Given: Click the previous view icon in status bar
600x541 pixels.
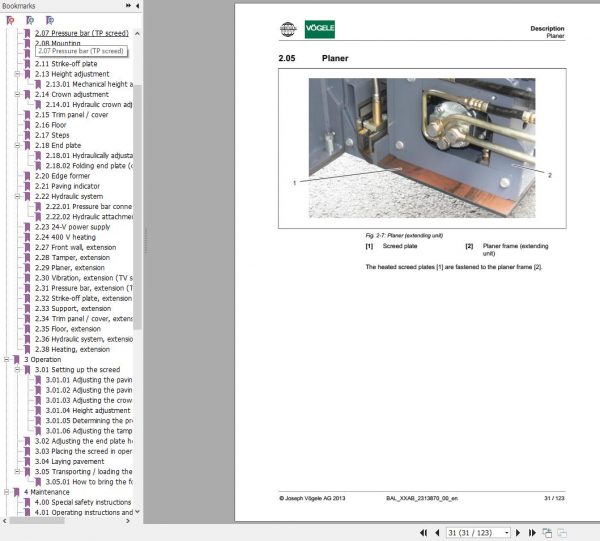Looking at the screenshot, I should coord(547,533).
